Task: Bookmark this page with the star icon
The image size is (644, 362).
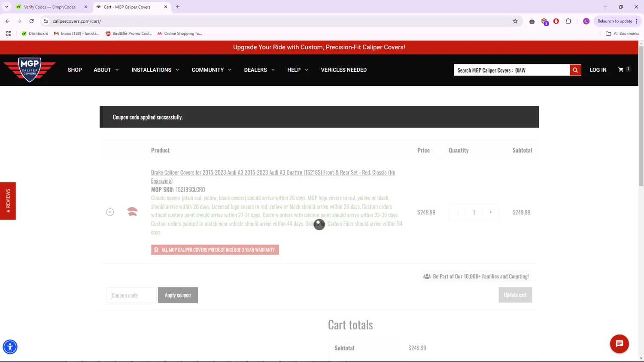Action: tap(515, 21)
